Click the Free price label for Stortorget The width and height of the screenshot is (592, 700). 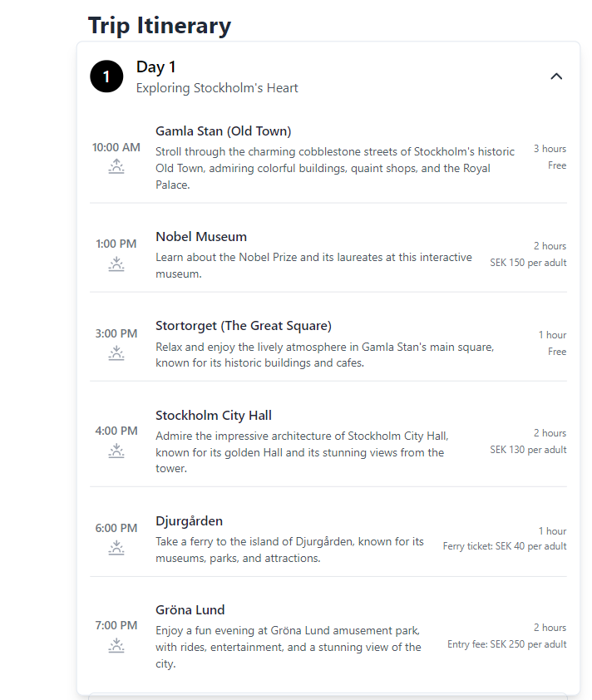pyautogui.click(x=556, y=352)
